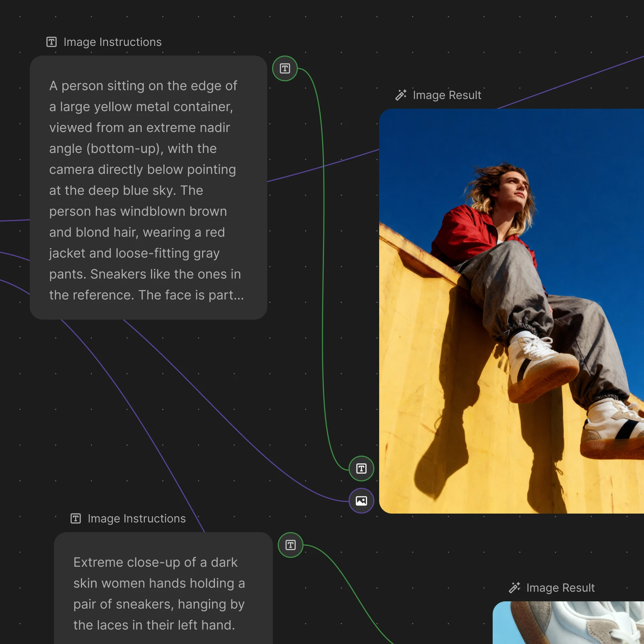Select the lower 'Image Result' node header
Screen dimensions: 644x644
[x=561, y=588]
